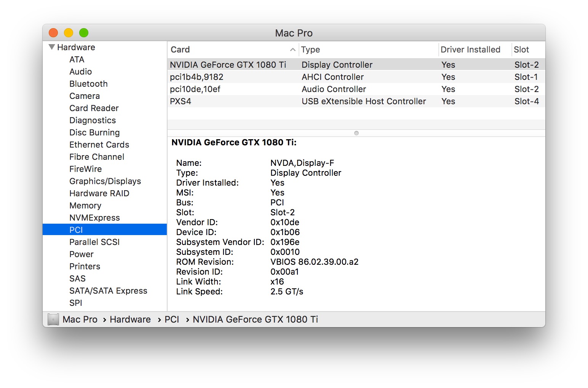Click the Slot-4 cell
The image size is (588, 388).
(x=526, y=101)
